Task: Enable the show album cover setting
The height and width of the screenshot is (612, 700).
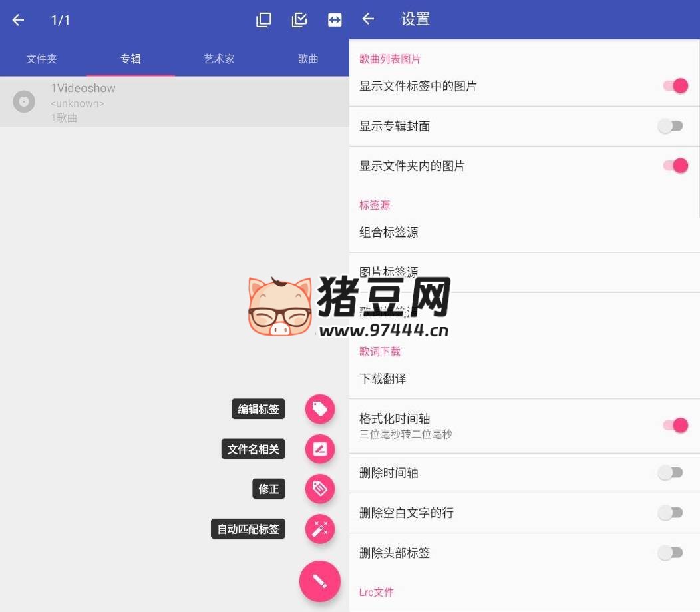Action: tap(670, 126)
